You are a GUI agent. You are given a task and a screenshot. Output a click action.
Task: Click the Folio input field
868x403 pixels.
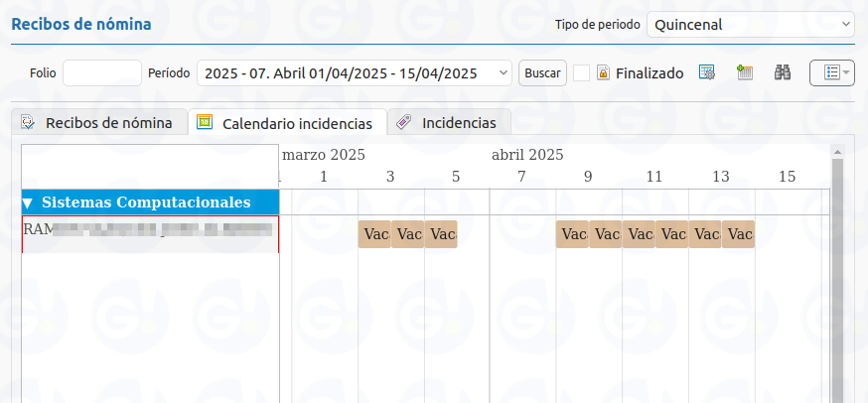pyautogui.click(x=102, y=73)
